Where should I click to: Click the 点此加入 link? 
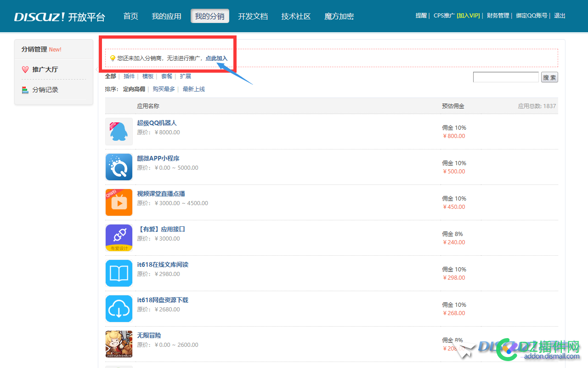point(216,58)
